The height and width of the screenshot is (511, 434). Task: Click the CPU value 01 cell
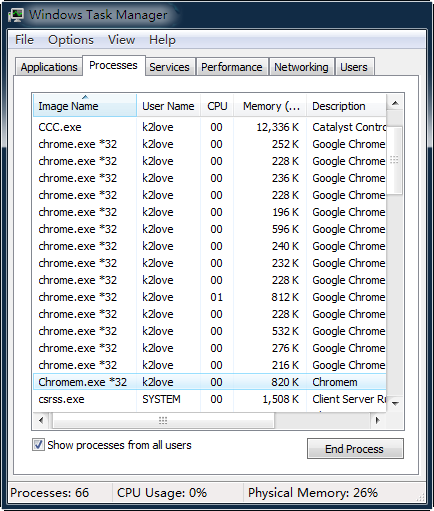tap(216, 297)
